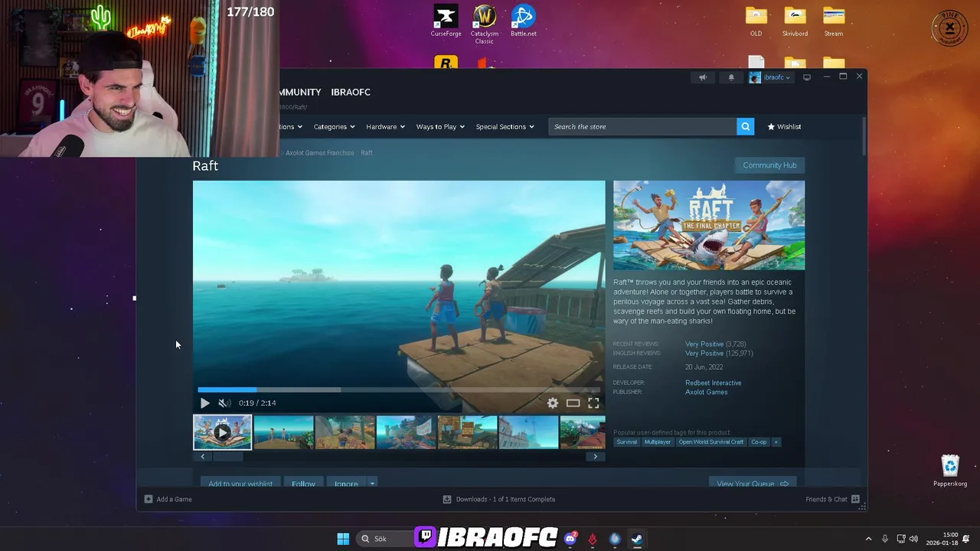The width and height of the screenshot is (980, 551).
Task: Open the microphone tray icon
Action: point(885,539)
